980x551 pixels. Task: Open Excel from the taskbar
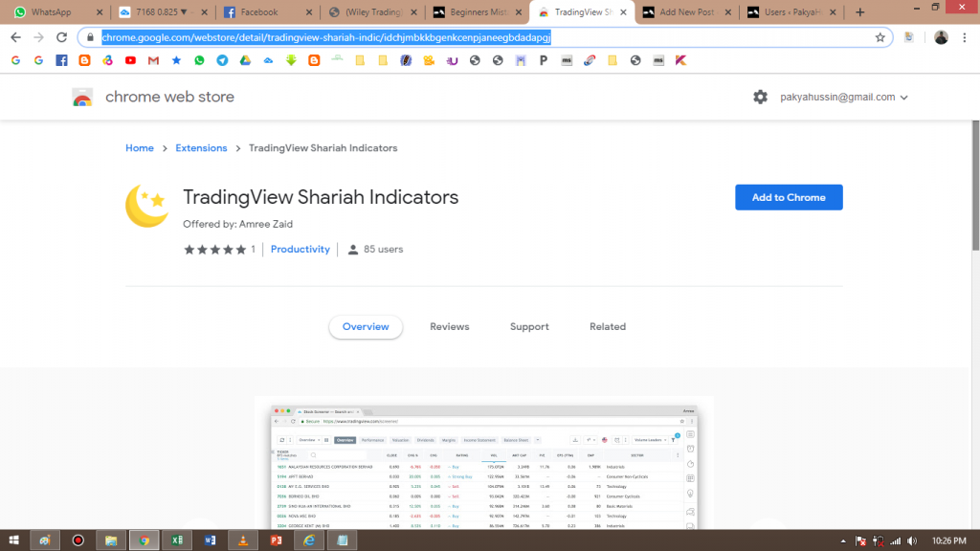(177, 540)
